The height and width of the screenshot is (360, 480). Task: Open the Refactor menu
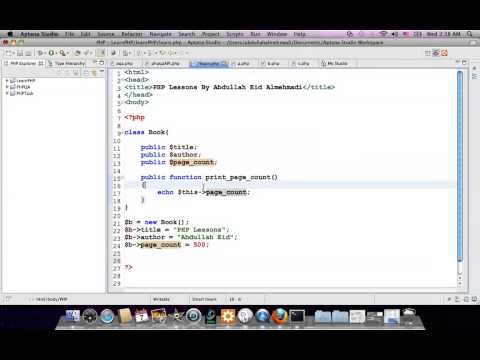click(x=132, y=34)
